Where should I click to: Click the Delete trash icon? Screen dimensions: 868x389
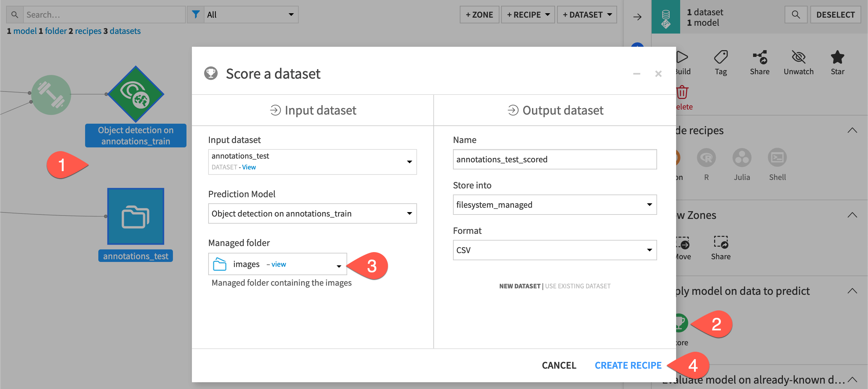682,92
